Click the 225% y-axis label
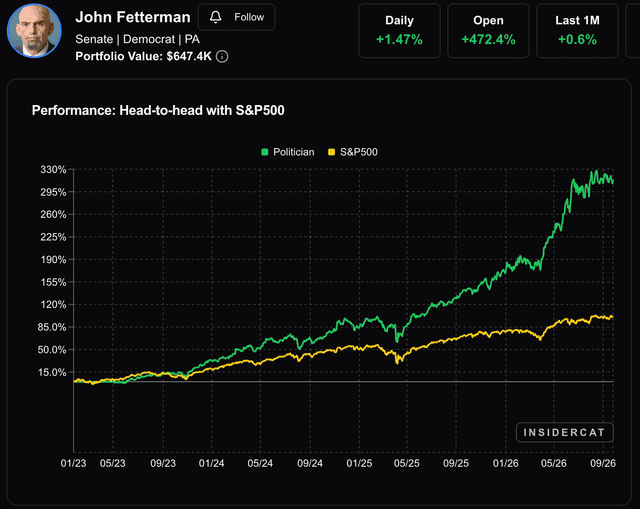640x509 pixels. coord(53,237)
